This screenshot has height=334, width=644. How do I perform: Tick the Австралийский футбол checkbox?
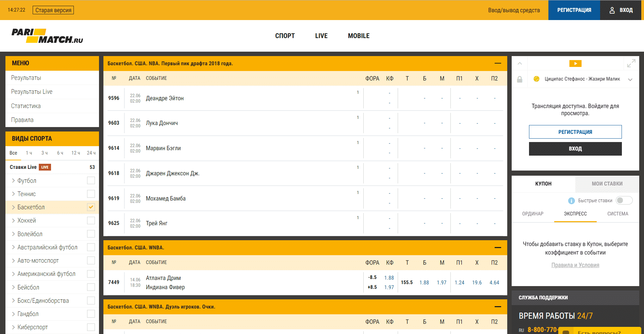tap(91, 247)
